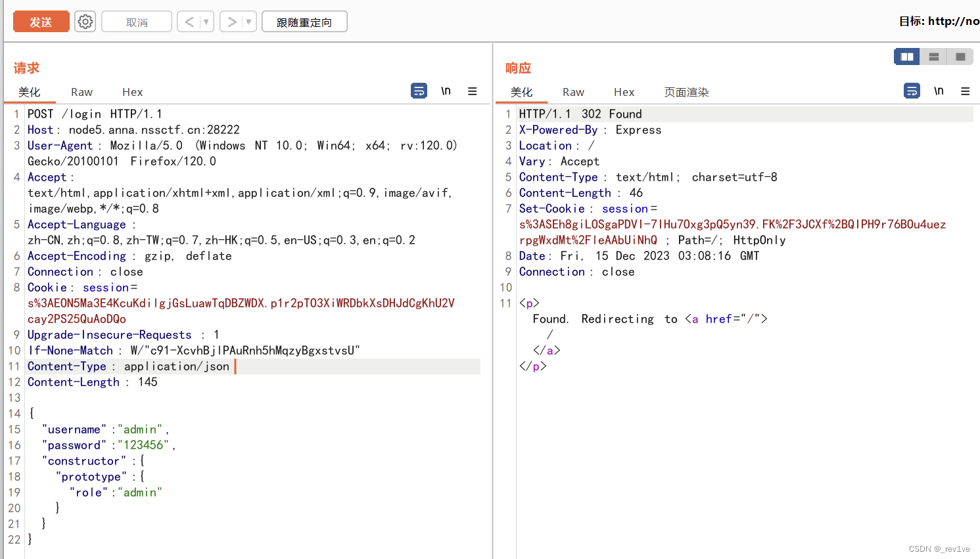Click the 请求 panel title

click(26, 68)
